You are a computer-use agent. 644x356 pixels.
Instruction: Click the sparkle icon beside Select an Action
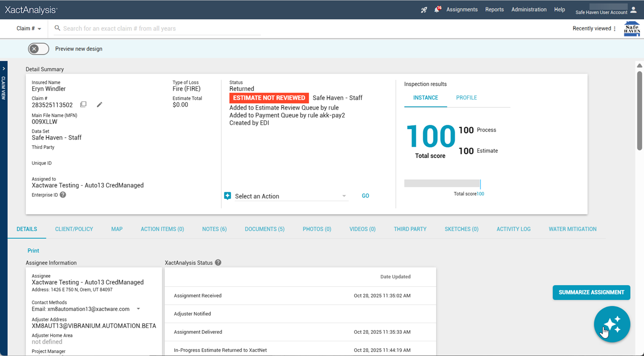(227, 196)
